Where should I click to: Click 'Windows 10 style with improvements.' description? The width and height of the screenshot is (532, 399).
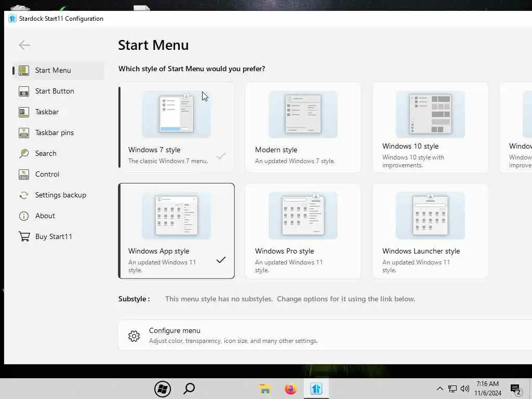(x=413, y=161)
